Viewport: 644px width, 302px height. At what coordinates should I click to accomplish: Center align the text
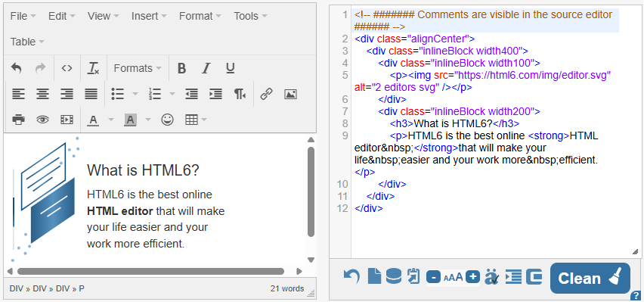[x=42, y=94]
